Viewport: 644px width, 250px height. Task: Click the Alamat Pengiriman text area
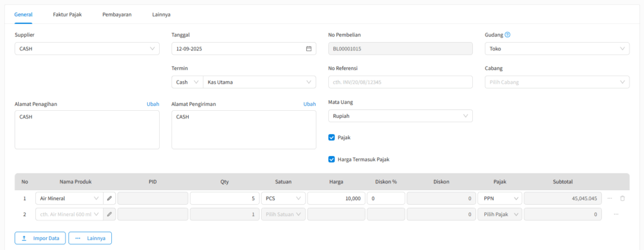[244, 130]
